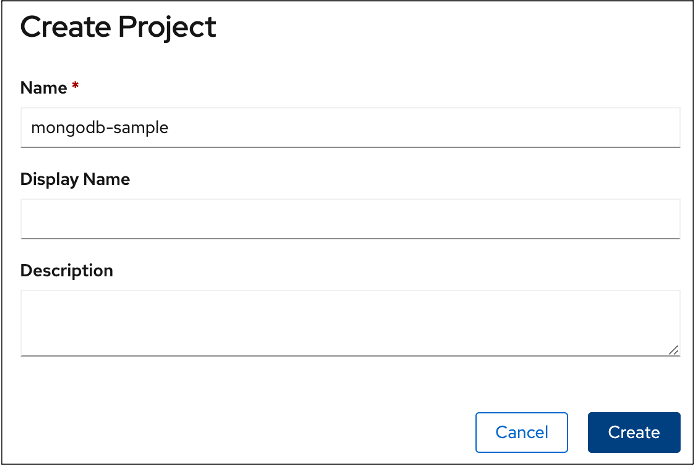The height and width of the screenshot is (466, 694).
Task: Click the word "Create" in the heading
Action: [x=62, y=27]
